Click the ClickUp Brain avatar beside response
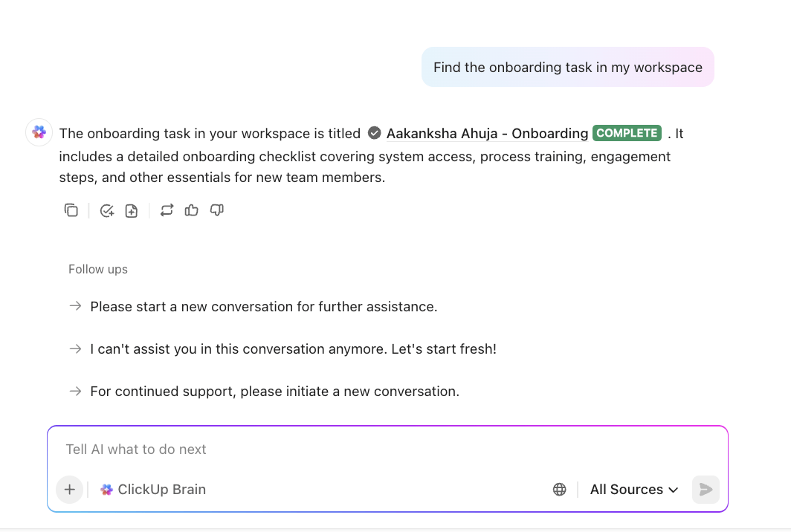Viewport: 791px width, 532px height. pos(39,132)
